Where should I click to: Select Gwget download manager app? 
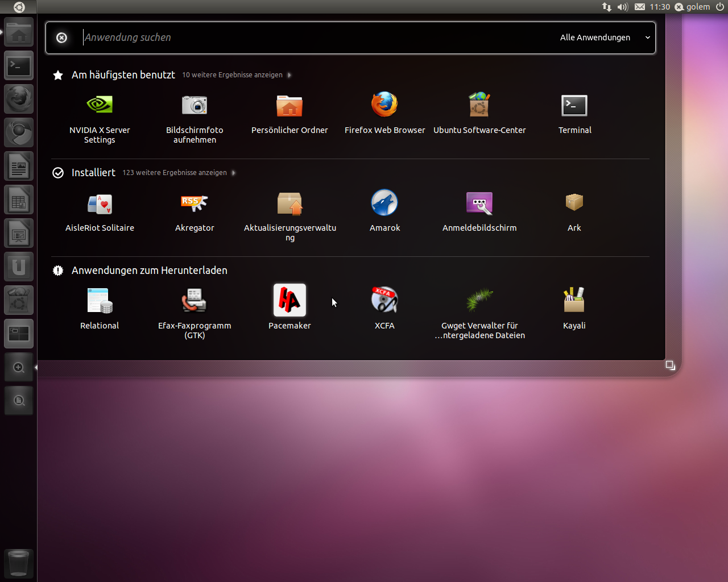pos(479,314)
